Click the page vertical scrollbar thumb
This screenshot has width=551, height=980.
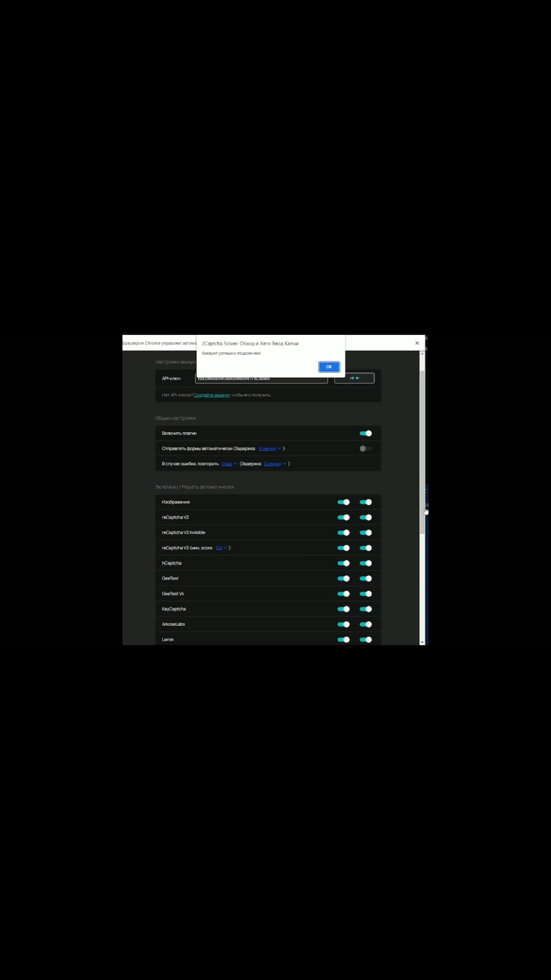[x=422, y=452]
